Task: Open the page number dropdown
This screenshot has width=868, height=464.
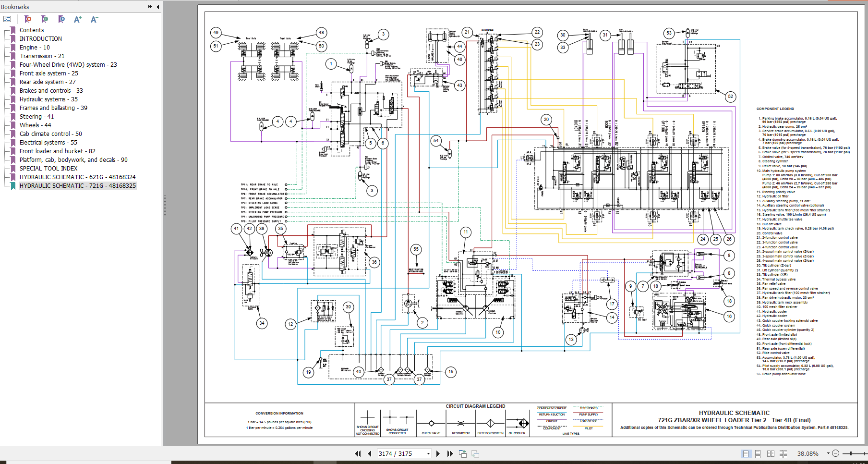Action: coord(429,453)
